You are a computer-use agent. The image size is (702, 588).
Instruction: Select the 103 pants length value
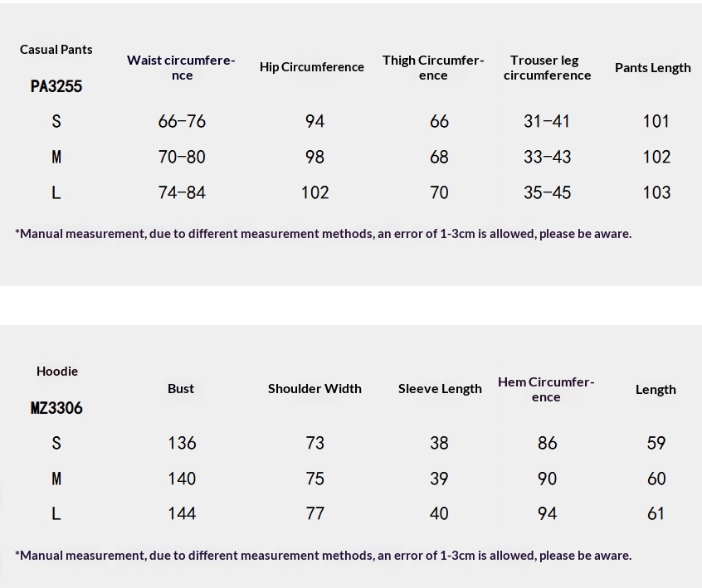coord(656,192)
